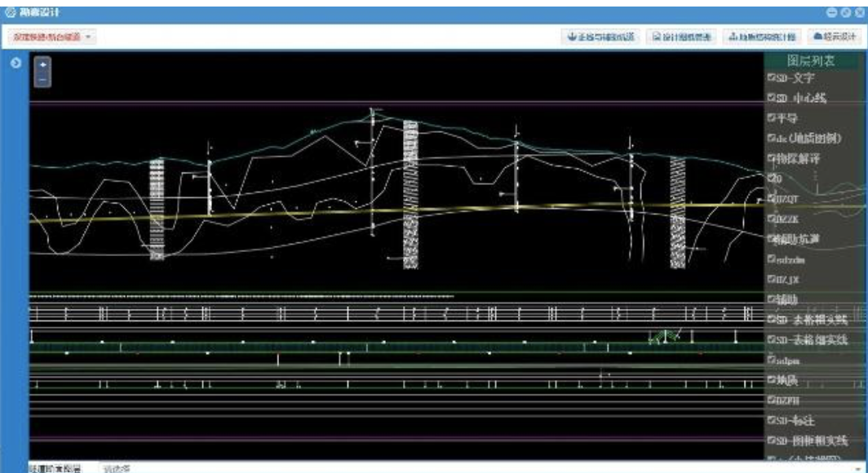Toggle the DZQT layer checkbox
868x473 pixels.
[x=771, y=199]
